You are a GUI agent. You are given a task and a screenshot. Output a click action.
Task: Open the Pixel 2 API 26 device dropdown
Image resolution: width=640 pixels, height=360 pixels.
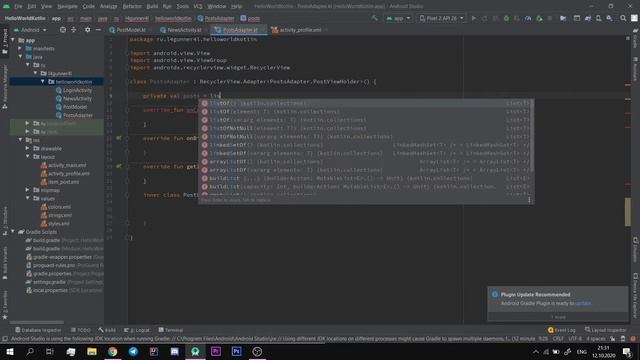(442, 18)
